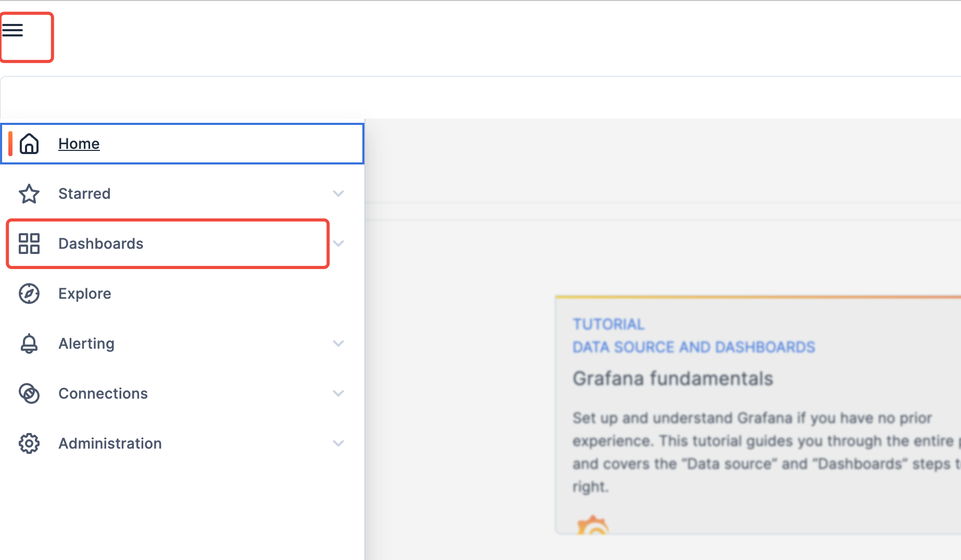Toggle the hamburger navigation menu
The height and width of the screenshot is (560, 961).
[x=13, y=30]
